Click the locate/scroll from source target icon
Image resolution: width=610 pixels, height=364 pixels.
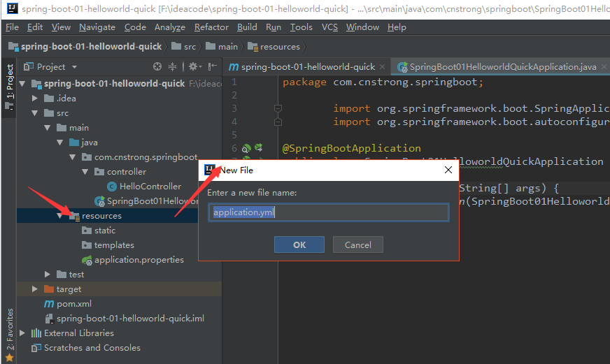157,67
